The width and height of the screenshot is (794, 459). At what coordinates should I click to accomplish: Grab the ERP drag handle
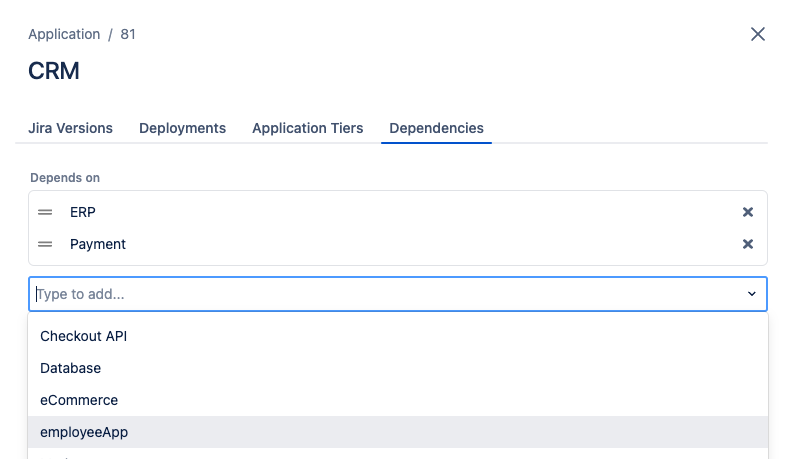pyautogui.click(x=45, y=212)
